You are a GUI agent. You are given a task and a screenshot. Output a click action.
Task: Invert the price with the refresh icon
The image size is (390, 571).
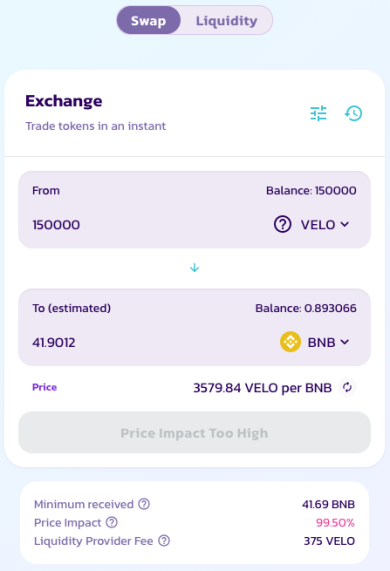347,387
